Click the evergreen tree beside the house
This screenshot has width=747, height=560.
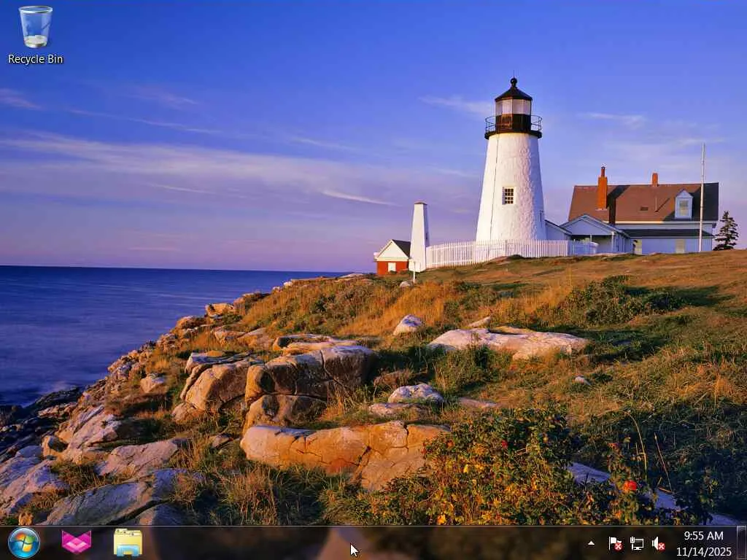[726, 231]
